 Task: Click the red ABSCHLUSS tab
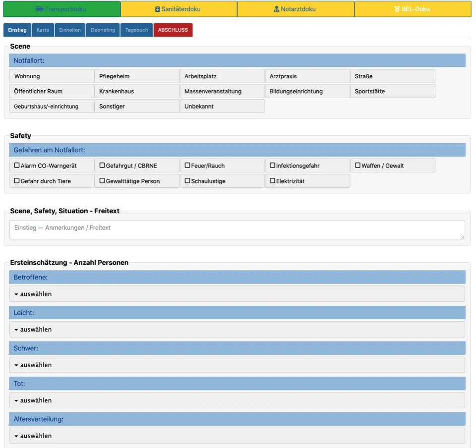(173, 30)
